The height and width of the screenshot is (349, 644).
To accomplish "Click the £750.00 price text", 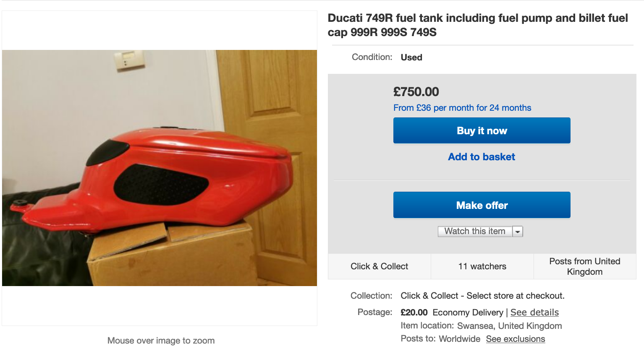I will (x=416, y=92).
